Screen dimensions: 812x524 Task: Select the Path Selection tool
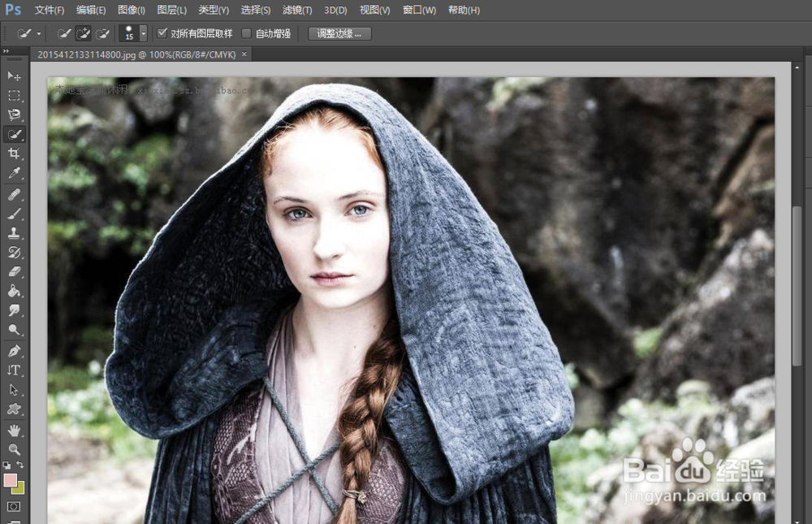tap(14, 390)
